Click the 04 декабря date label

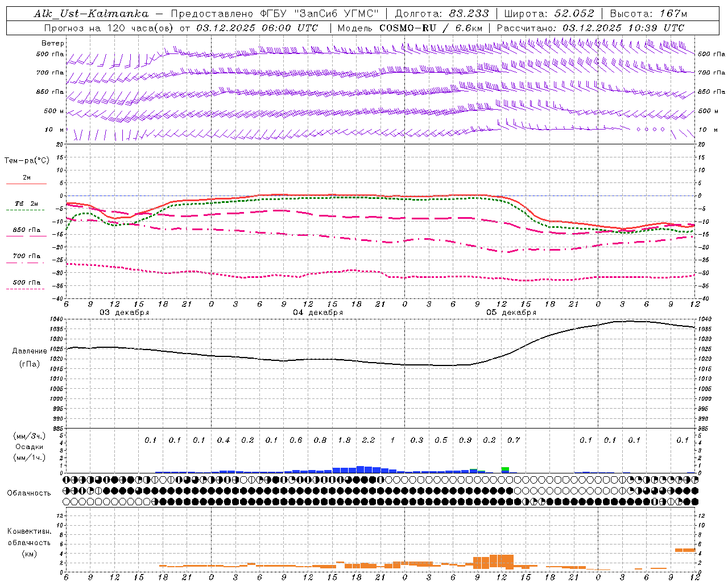[x=318, y=313]
